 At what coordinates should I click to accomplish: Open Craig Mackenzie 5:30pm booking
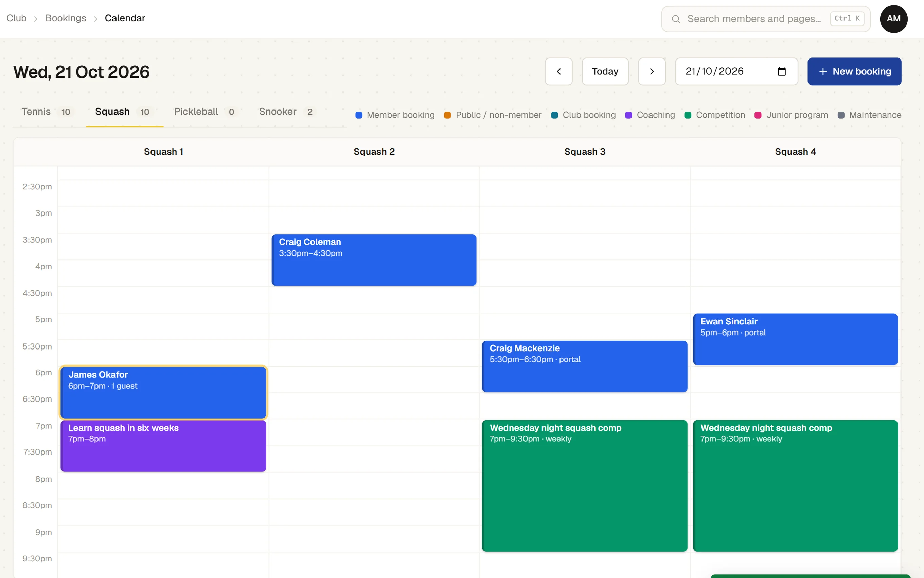[585, 366]
